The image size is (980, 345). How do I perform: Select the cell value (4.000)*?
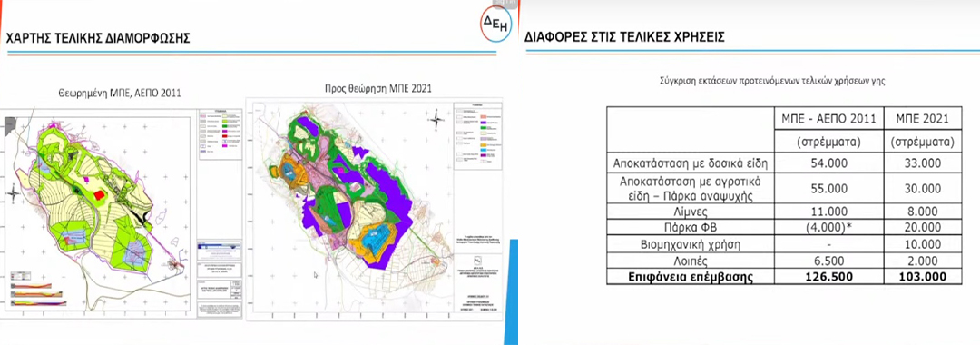click(x=828, y=228)
